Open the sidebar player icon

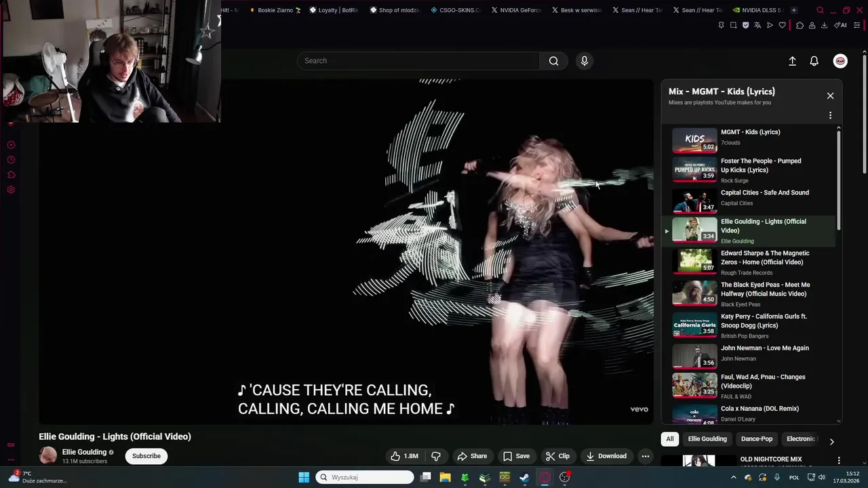(x=11, y=145)
